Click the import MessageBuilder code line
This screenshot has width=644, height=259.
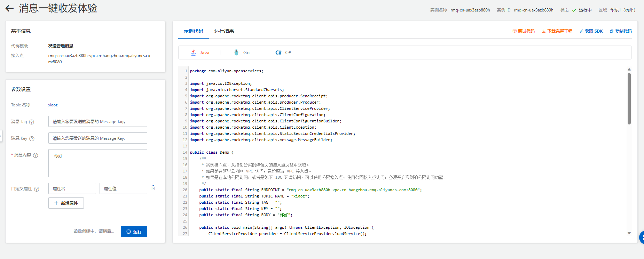pyautogui.click(x=261, y=140)
